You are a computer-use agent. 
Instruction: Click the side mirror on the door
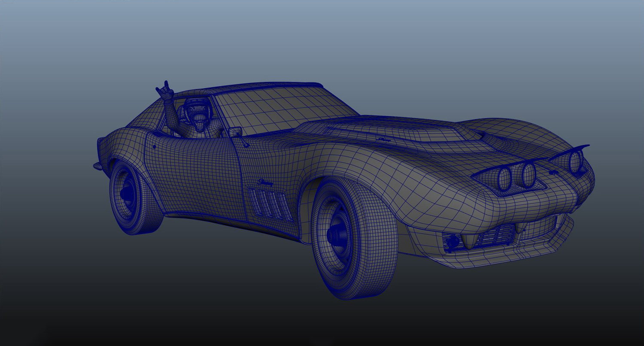[x=236, y=132]
